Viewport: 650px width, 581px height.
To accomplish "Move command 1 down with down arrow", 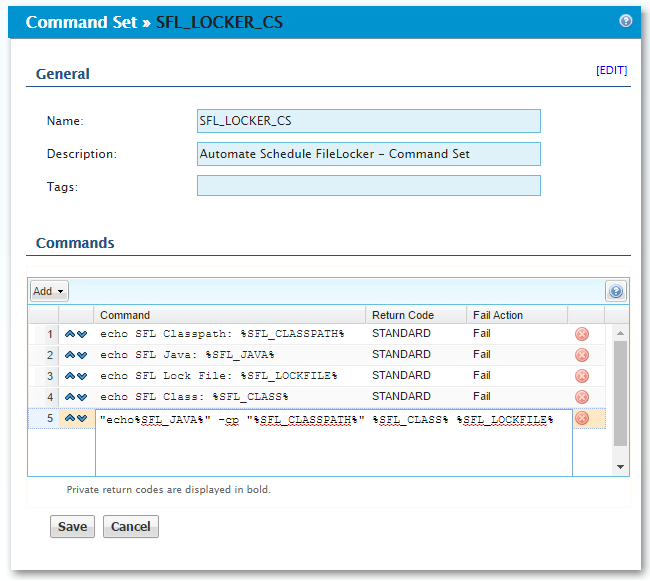I will [82, 334].
